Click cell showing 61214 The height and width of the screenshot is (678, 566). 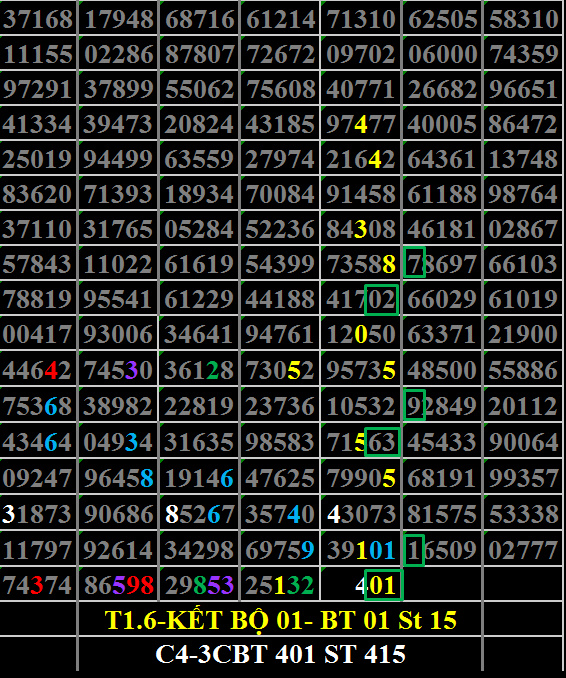[x=281, y=18]
